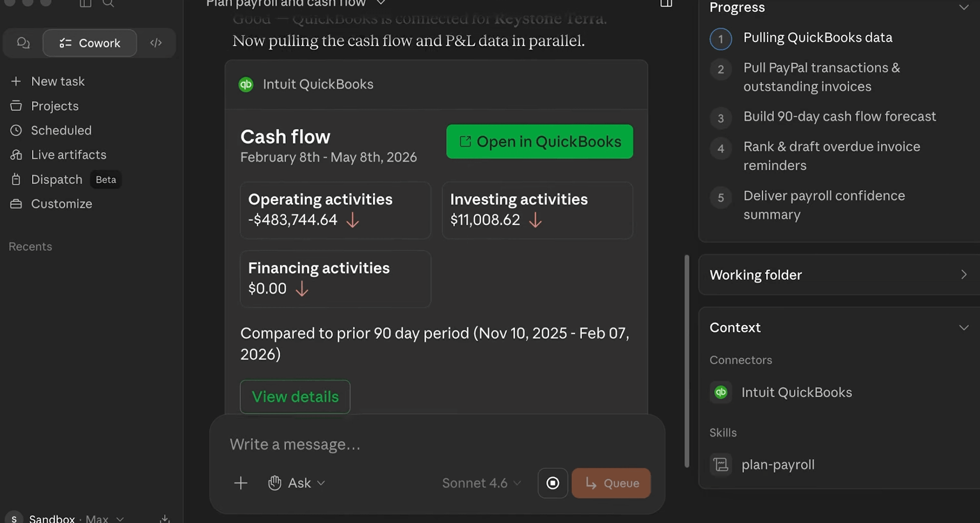Click the Scheduled clock icon
The image size is (980, 523).
(x=16, y=130)
